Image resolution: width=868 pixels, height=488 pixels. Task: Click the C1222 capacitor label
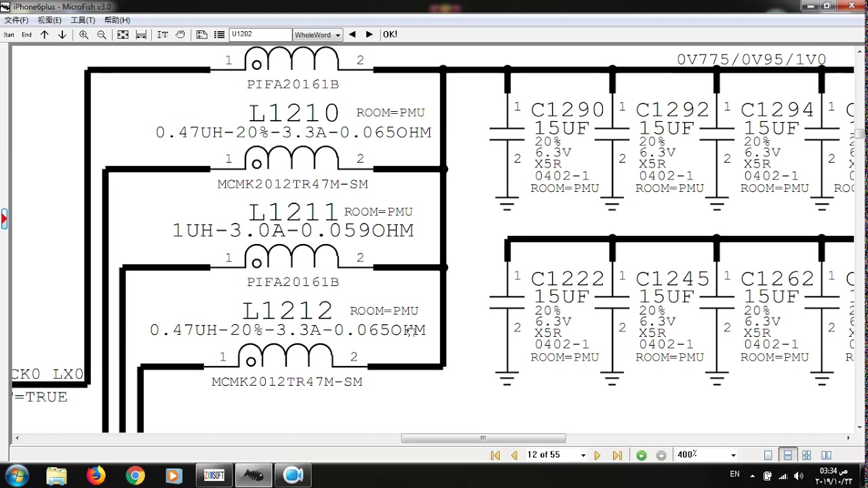(568, 279)
